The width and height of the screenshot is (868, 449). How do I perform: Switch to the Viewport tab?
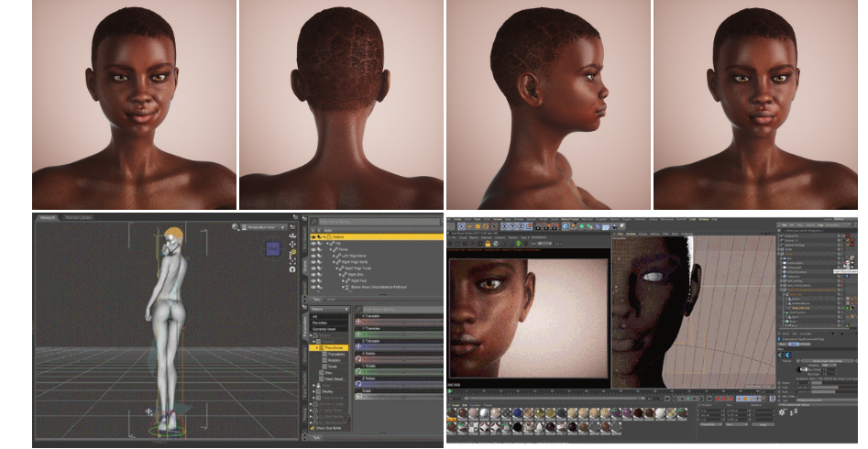[x=47, y=218]
